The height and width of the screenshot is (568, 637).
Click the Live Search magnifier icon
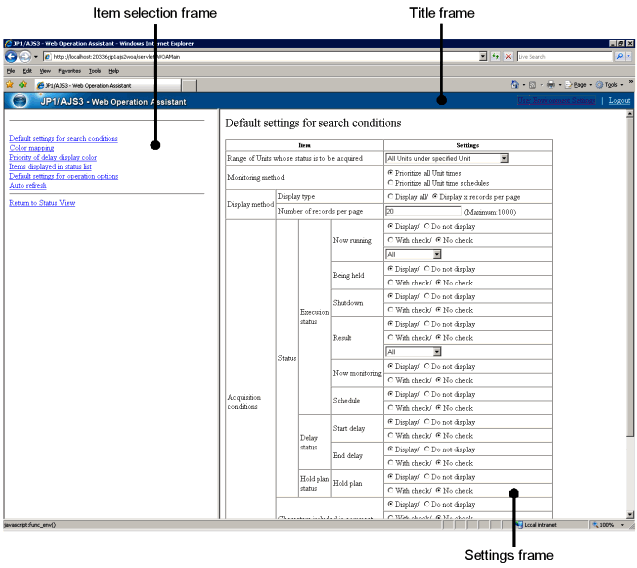pos(620,57)
